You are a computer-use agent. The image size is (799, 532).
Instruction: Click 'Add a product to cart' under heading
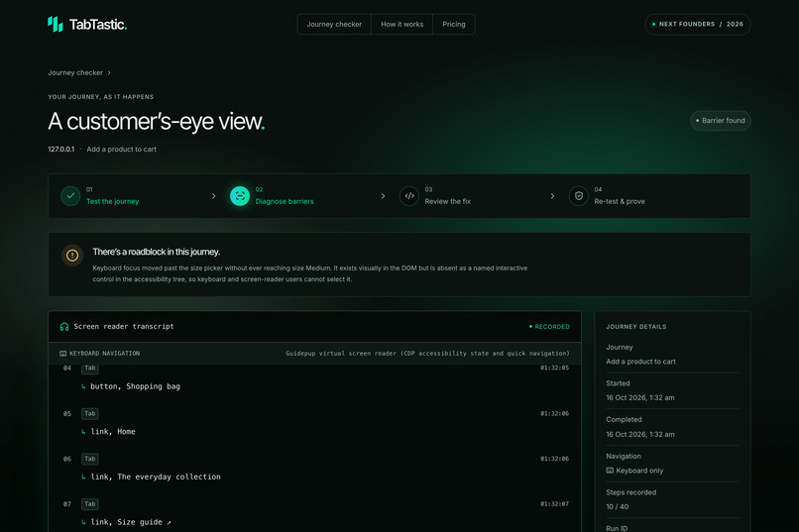pyautogui.click(x=121, y=150)
